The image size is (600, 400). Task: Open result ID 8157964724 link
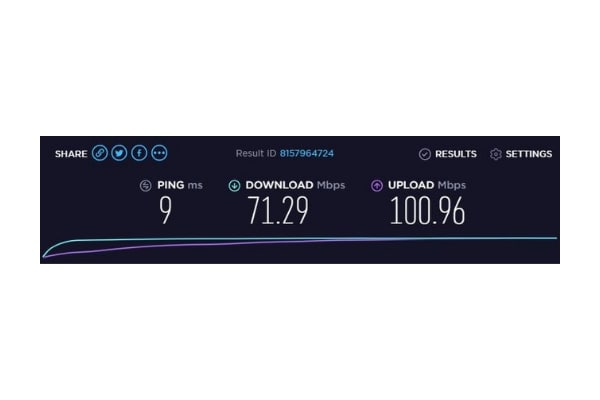click(307, 153)
